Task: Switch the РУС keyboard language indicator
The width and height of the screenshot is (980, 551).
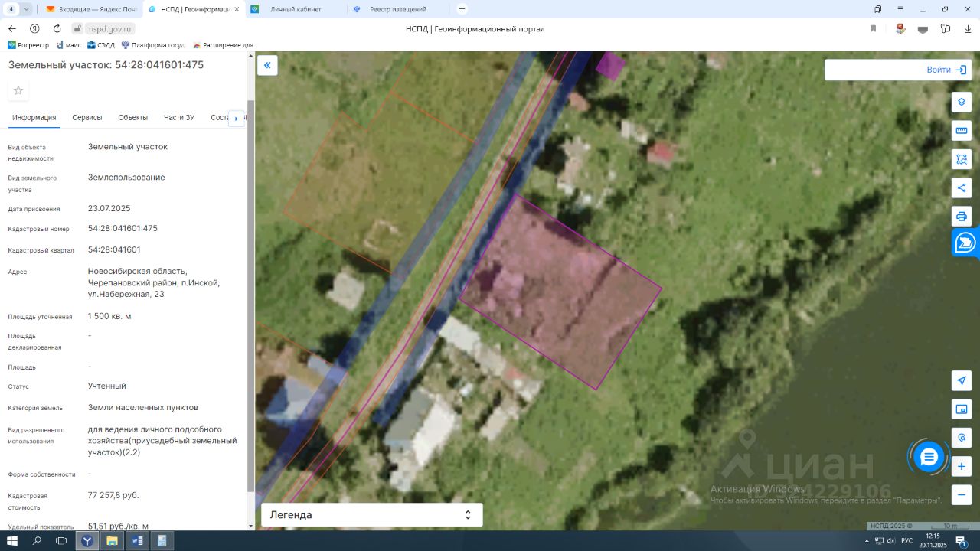Action: pyautogui.click(x=906, y=541)
